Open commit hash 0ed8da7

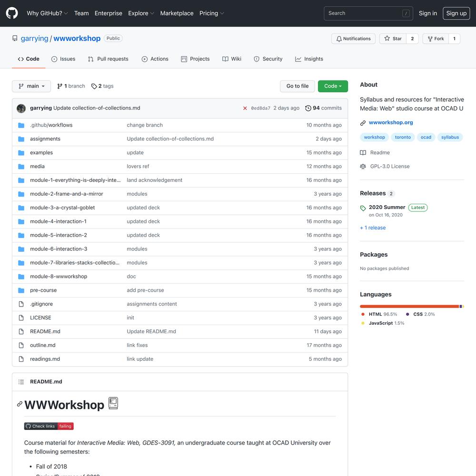click(260, 109)
